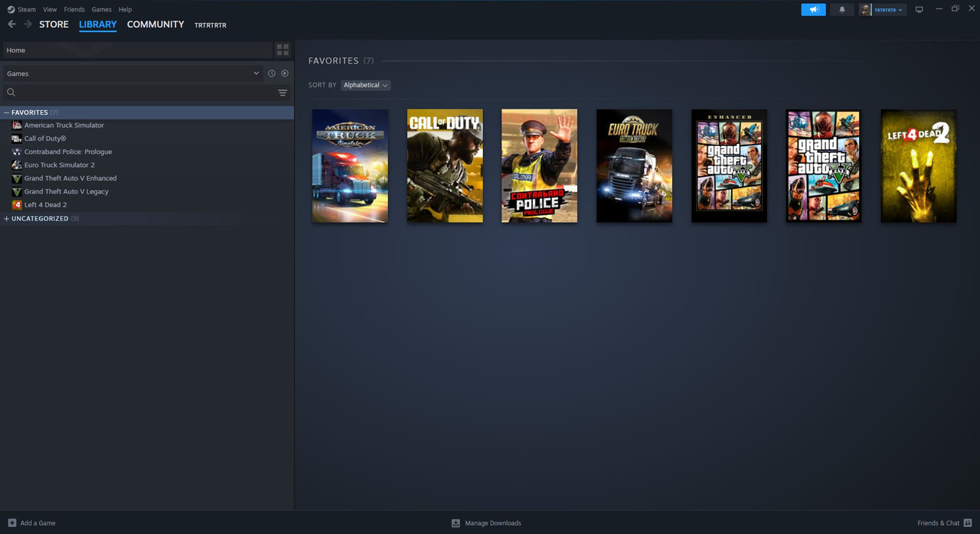
Task: Open the Help menu
Action: (x=126, y=9)
